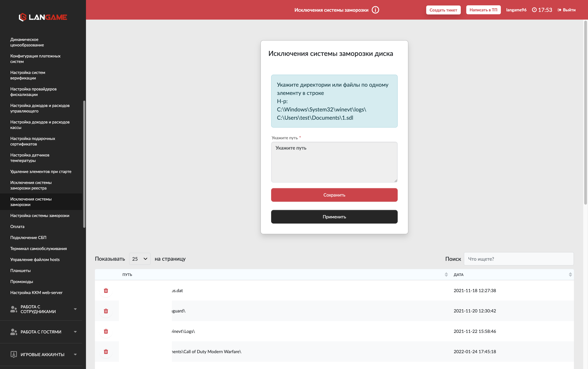Delete the guard\ path entry
The width and height of the screenshot is (588, 369).
pyautogui.click(x=106, y=311)
